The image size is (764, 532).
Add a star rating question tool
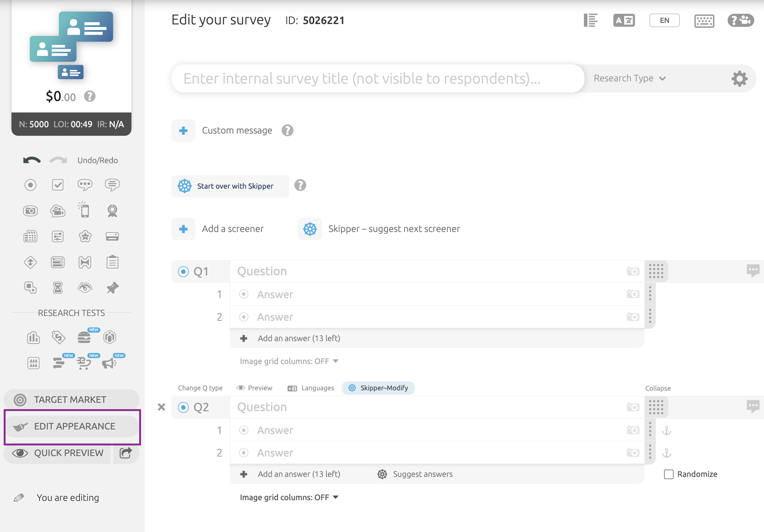click(85, 236)
